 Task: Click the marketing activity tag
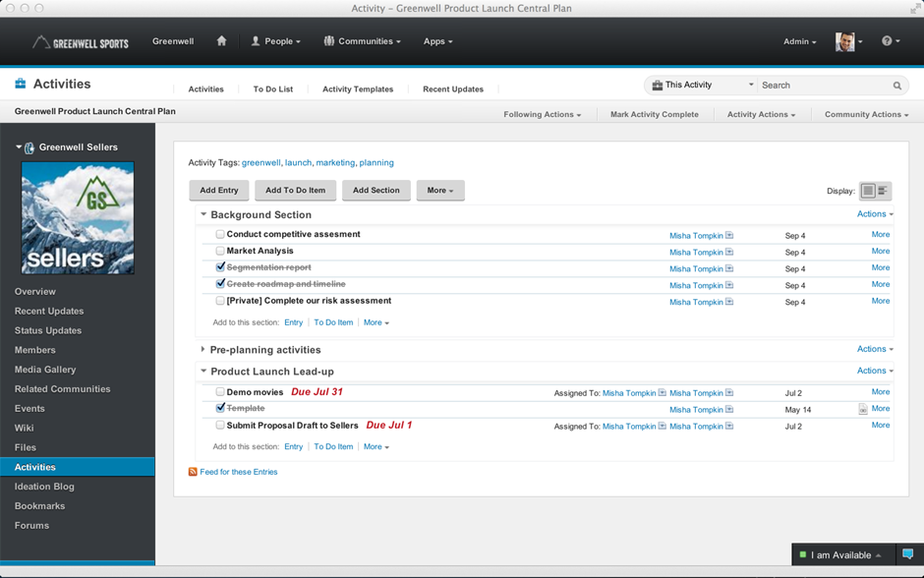(x=335, y=163)
